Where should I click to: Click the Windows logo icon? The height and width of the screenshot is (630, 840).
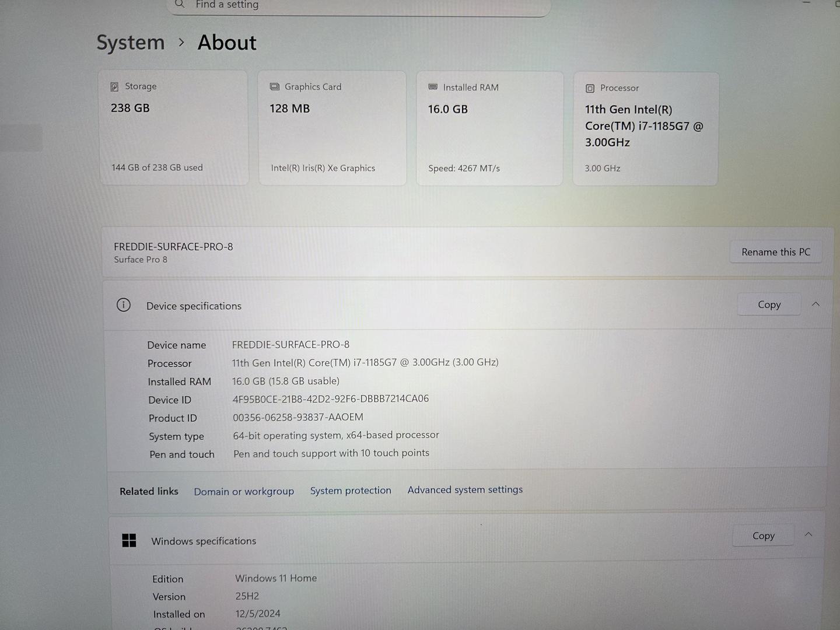pos(129,541)
